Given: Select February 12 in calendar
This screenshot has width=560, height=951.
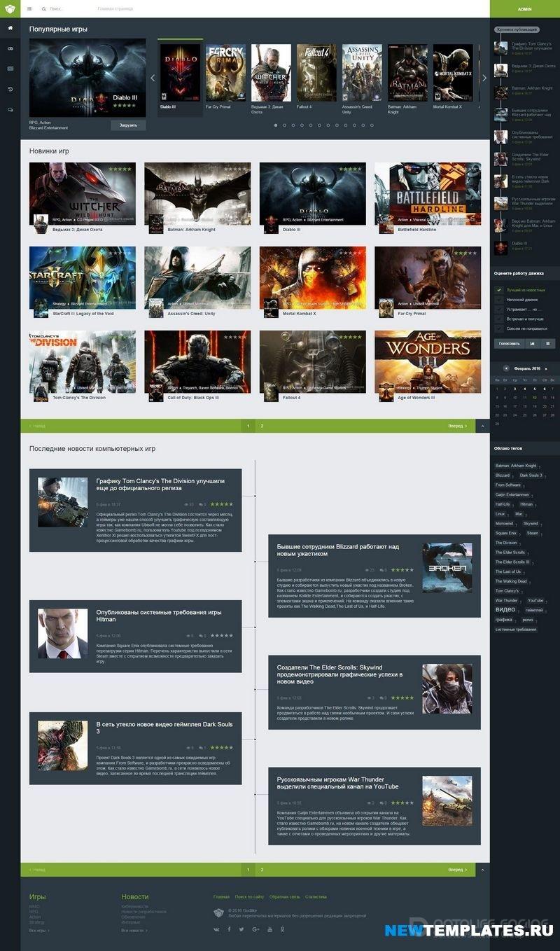Looking at the screenshot, I should click(534, 398).
